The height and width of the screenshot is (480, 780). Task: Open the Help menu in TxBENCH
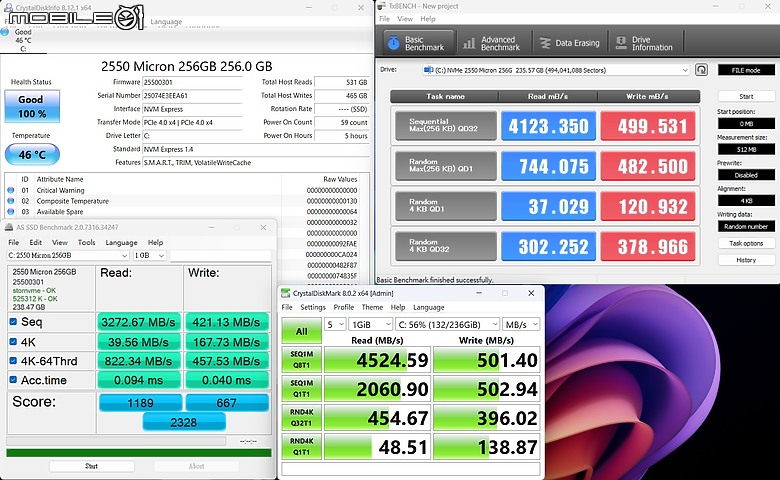428,19
